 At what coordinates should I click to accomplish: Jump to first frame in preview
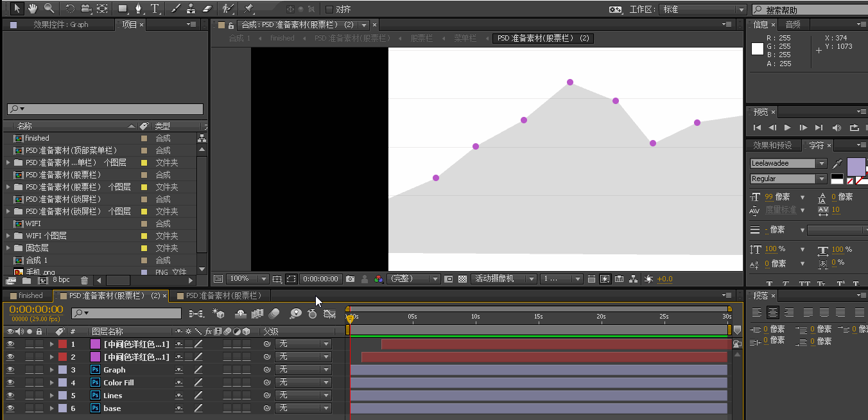(758, 127)
